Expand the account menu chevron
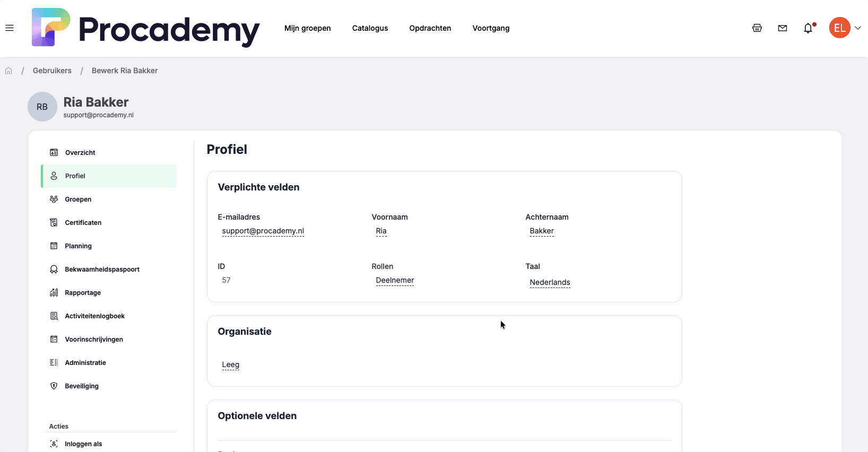 pyautogui.click(x=858, y=28)
